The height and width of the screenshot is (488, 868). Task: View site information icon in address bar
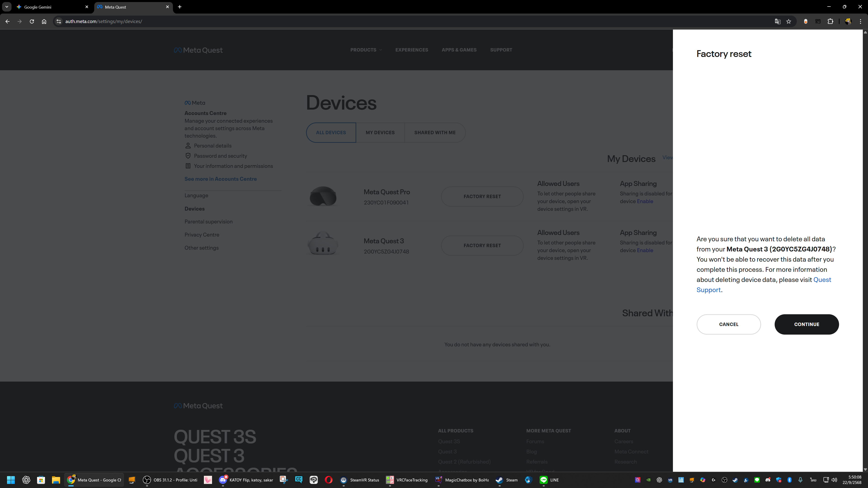pos(58,21)
